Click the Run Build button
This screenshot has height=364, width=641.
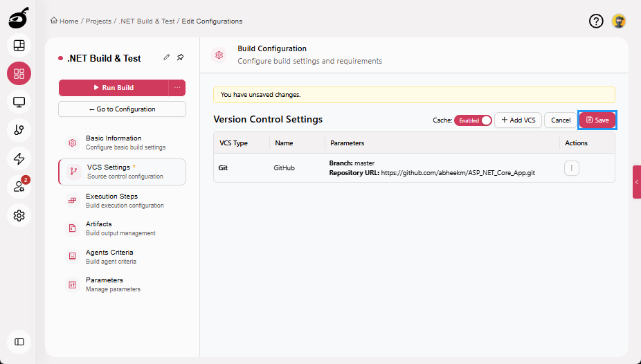click(114, 87)
